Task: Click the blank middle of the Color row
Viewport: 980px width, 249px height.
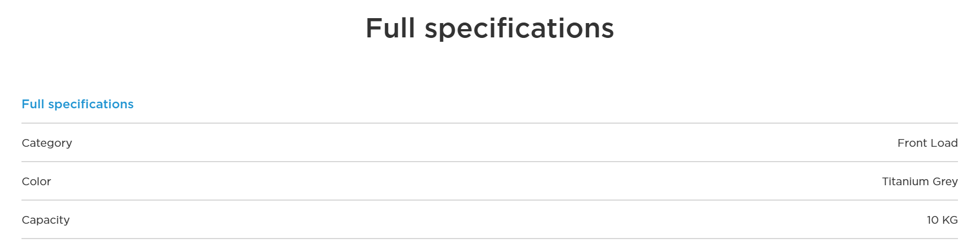Action: [489, 181]
